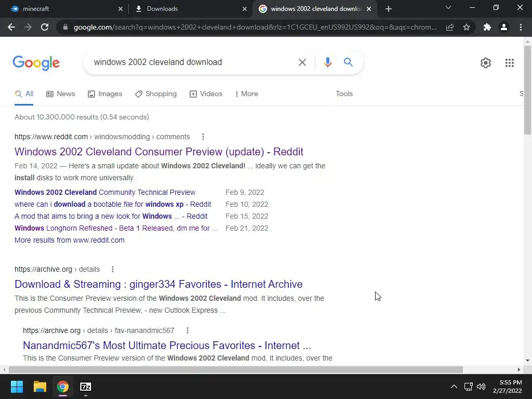Go to Google homepage via logo

pos(36,63)
